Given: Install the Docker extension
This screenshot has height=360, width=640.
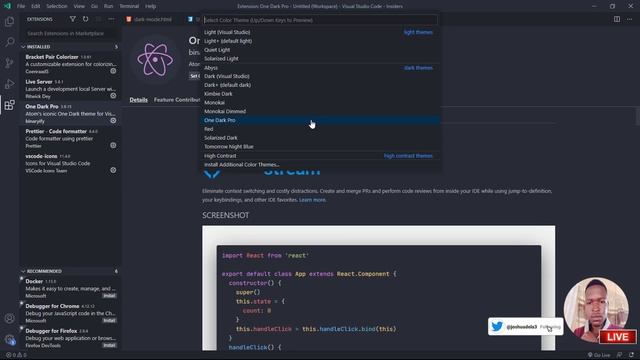Looking at the screenshot, I should [109, 296].
